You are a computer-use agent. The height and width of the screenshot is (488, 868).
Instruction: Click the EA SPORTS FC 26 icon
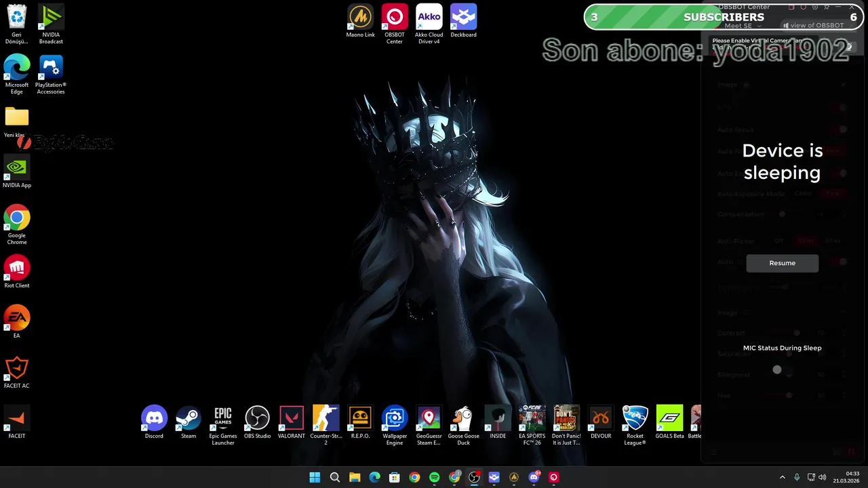coord(532,426)
